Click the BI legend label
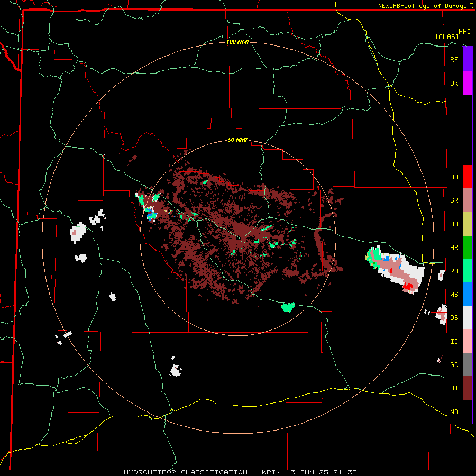The height and width of the screenshot is (476, 476). [x=454, y=388]
